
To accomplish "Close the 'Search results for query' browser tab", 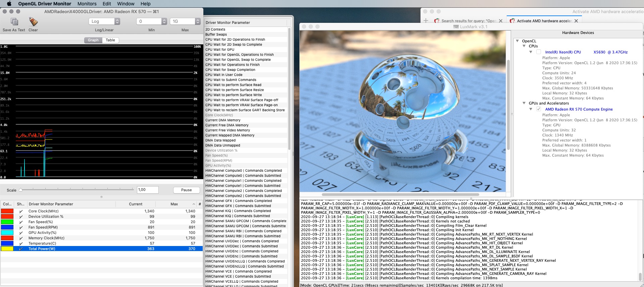I will pyautogui.click(x=501, y=21).
